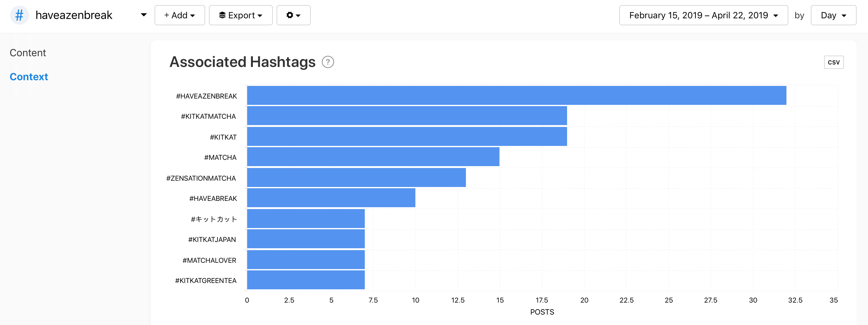The height and width of the screenshot is (325, 868).
Task: Click the blue hashtag icon
Action: (x=20, y=15)
